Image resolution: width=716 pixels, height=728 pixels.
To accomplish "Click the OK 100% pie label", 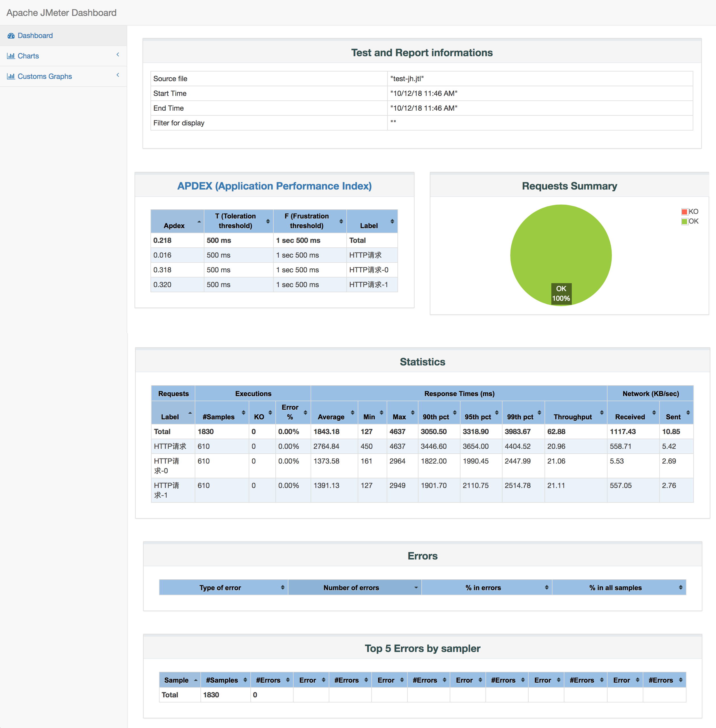I will pos(561,294).
